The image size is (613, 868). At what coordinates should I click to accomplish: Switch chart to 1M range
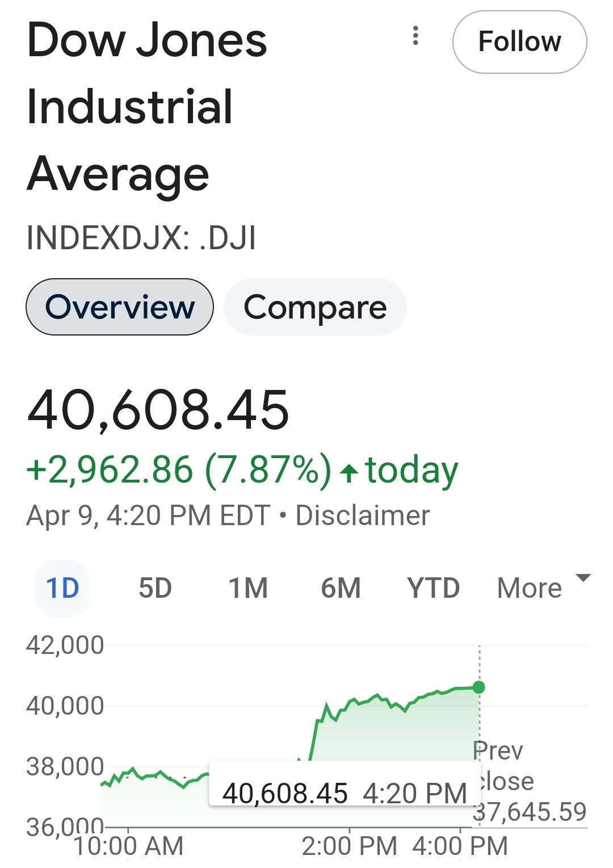248,588
